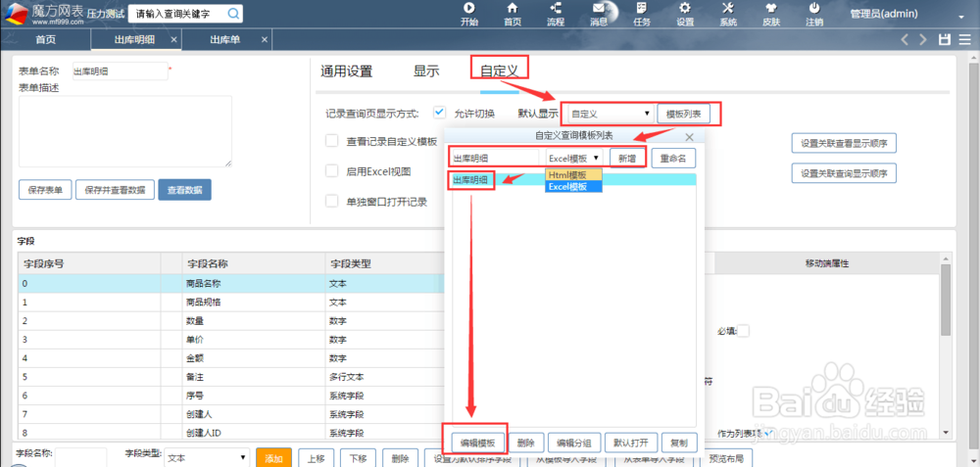Switch to the 出库单 tab
Screen dimensions: 980x467
(x=224, y=39)
